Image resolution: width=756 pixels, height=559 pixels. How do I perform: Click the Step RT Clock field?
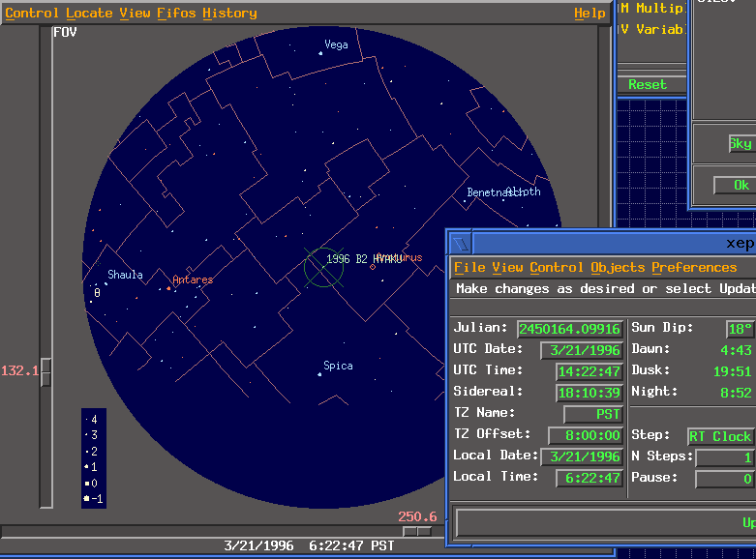(x=721, y=436)
